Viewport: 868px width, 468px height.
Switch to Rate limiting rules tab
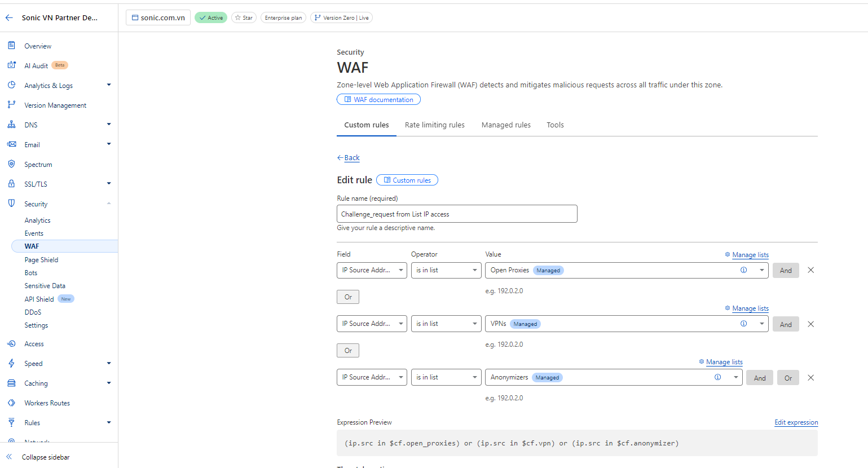434,125
